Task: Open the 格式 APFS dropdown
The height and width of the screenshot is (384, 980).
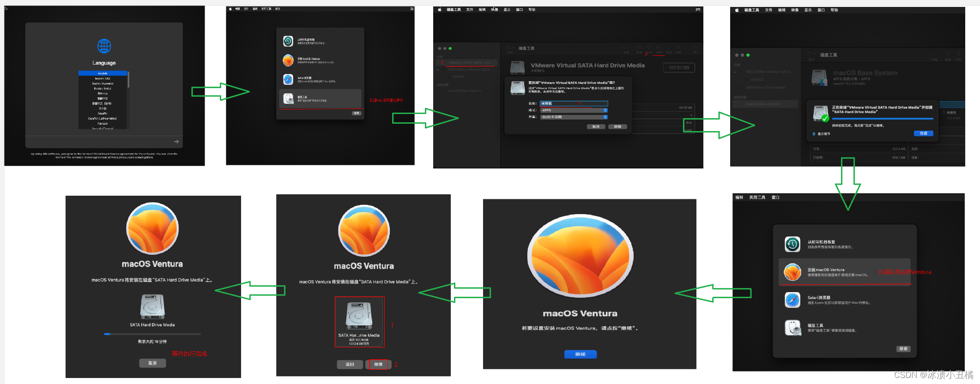Action: click(574, 110)
